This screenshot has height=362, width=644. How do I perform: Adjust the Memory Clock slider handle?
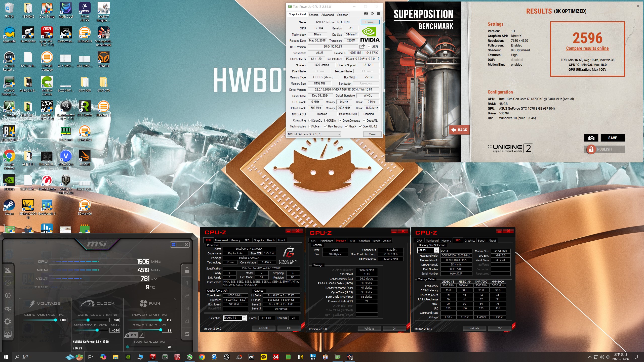tap(97, 330)
